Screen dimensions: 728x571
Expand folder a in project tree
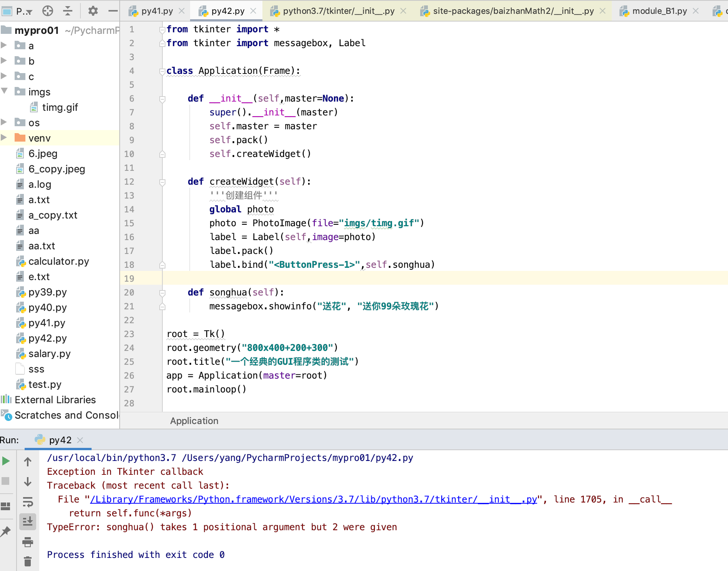pyautogui.click(x=4, y=45)
